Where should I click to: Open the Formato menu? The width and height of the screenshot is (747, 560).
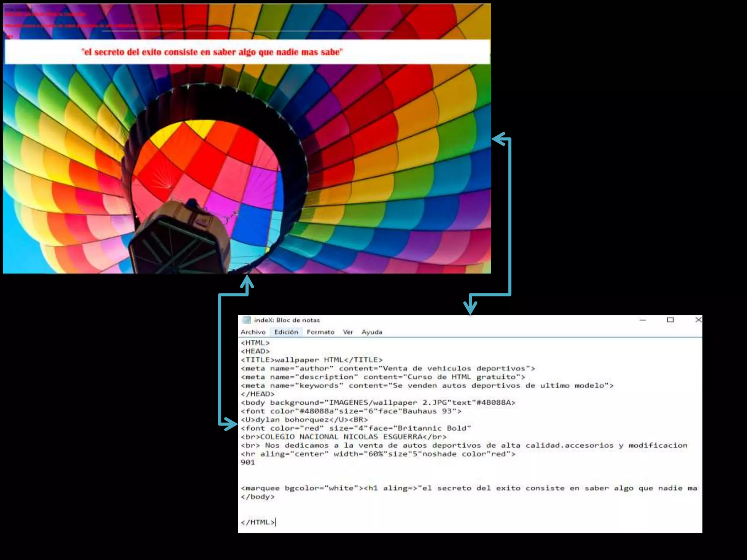(320, 332)
